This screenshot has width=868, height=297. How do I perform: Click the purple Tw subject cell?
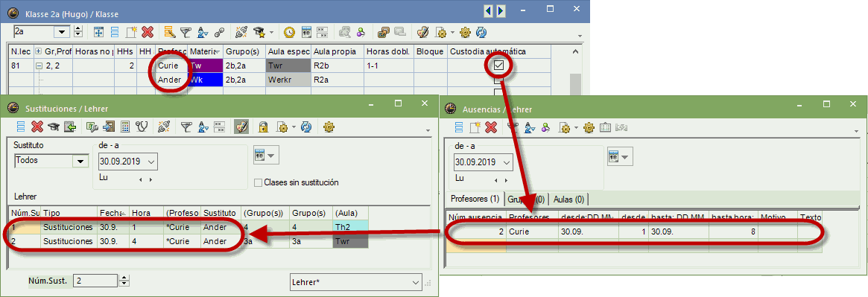pyautogui.click(x=205, y=66)
